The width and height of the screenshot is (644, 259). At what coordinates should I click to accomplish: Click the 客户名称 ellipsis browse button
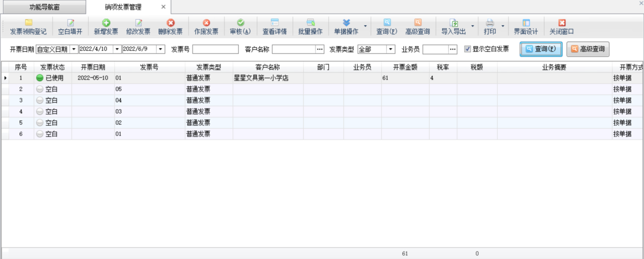(x=320, y=49)
